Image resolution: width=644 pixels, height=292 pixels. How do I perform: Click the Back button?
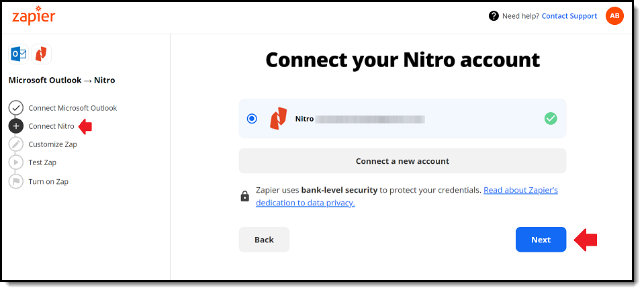[264, 240]
